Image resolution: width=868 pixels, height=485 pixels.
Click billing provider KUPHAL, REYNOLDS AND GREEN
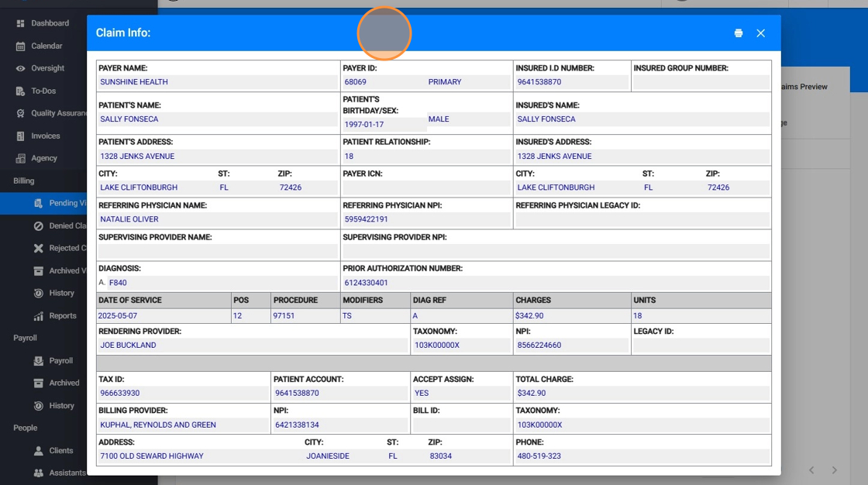click(x=158, y=425)
